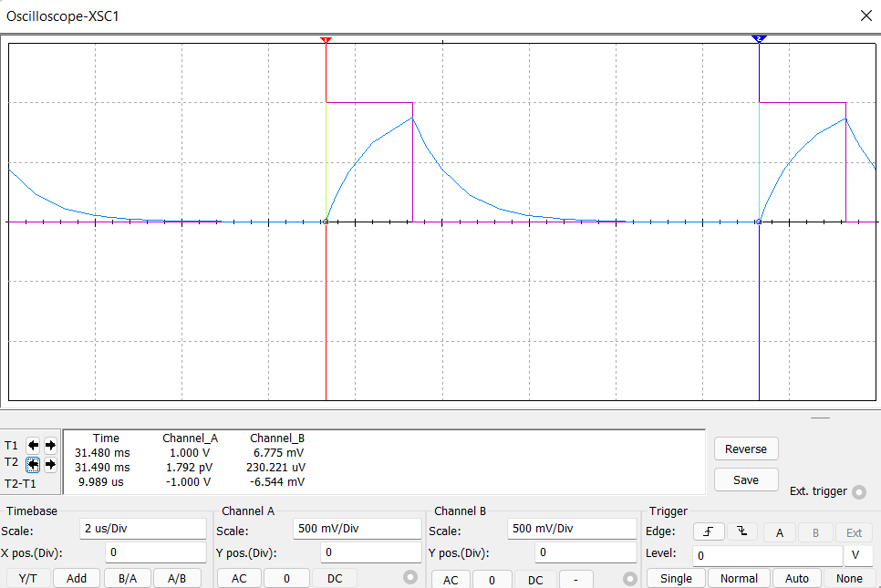881x588 pixels.
Task: Grab the blue T2 cursor marker
Action: pos(759,39)
